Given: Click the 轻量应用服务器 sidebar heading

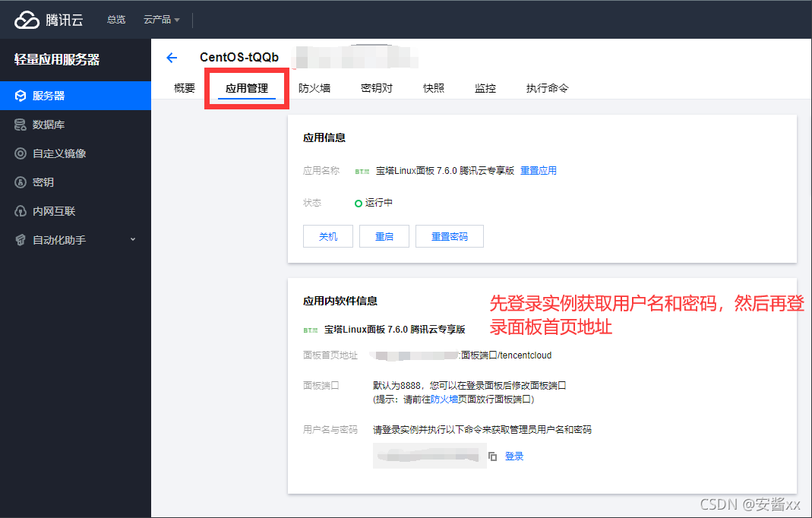Looking at the screenshot, I should tap(57, 59).
